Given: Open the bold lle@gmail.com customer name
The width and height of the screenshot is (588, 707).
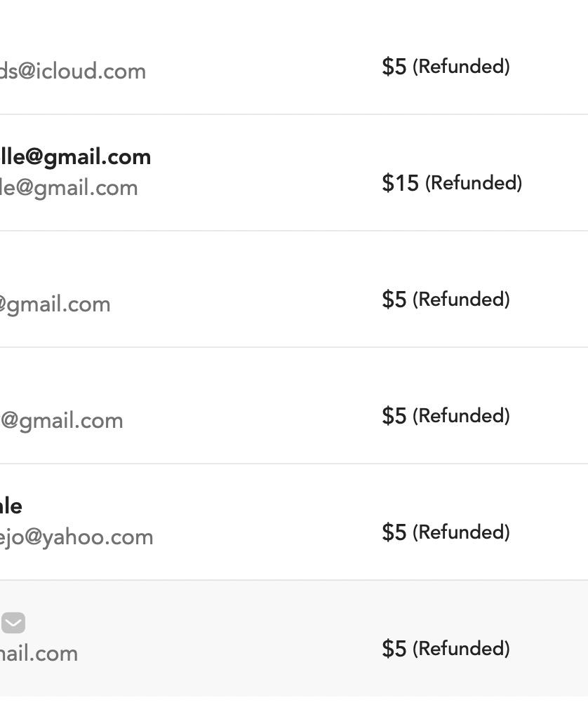Looking at the screenshot, I should coord(75,157).
